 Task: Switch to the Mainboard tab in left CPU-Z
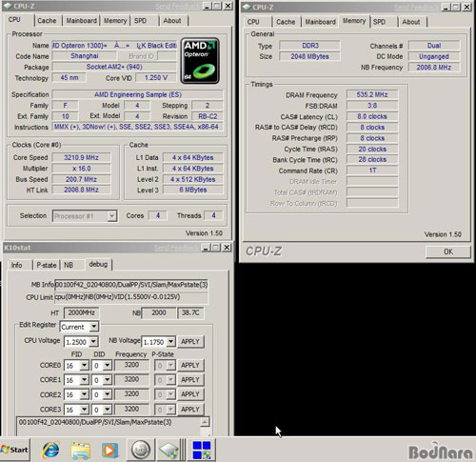pyautogui.click(x=81, y=21)
